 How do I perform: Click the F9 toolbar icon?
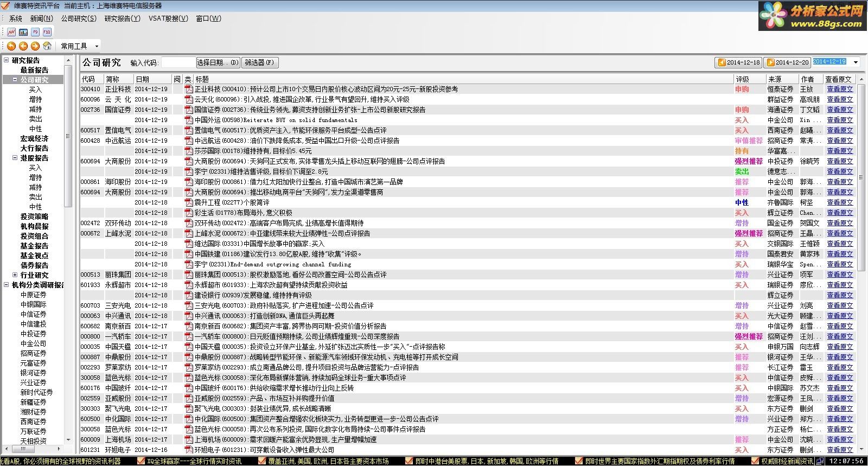click(35, 32)
